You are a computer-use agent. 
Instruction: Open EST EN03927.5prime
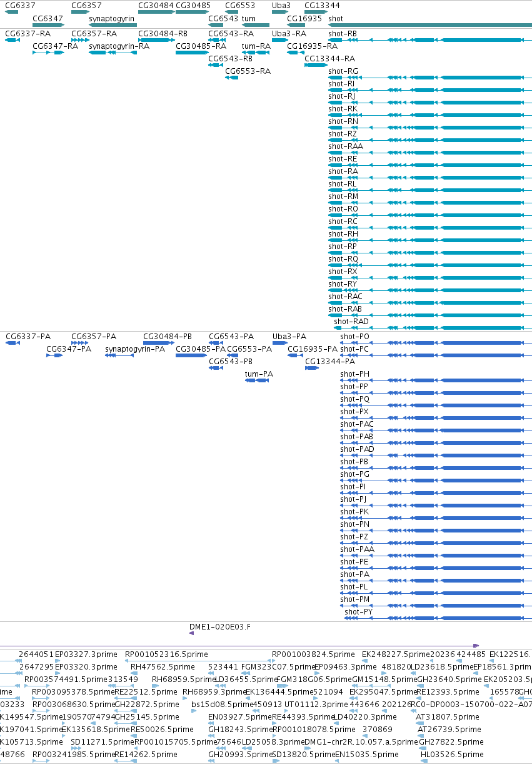pos(239,717)
